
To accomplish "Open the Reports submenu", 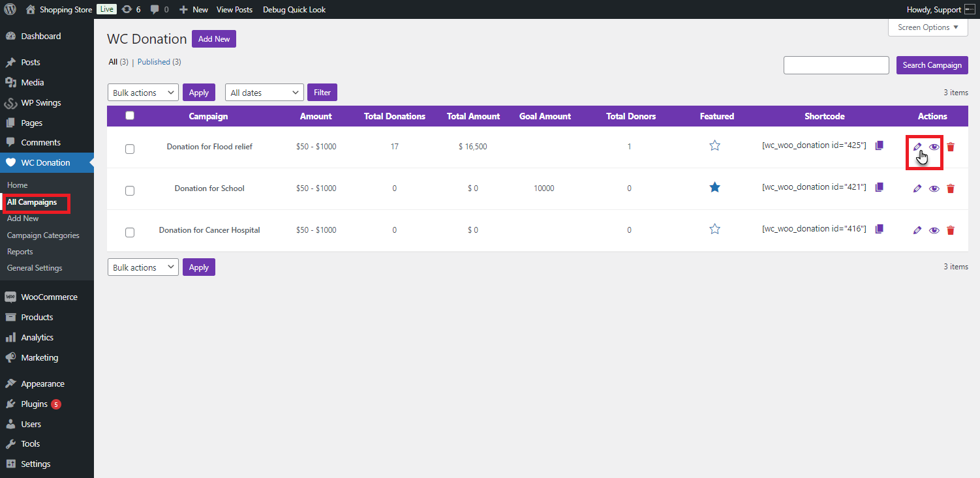I will click(20, 252).
